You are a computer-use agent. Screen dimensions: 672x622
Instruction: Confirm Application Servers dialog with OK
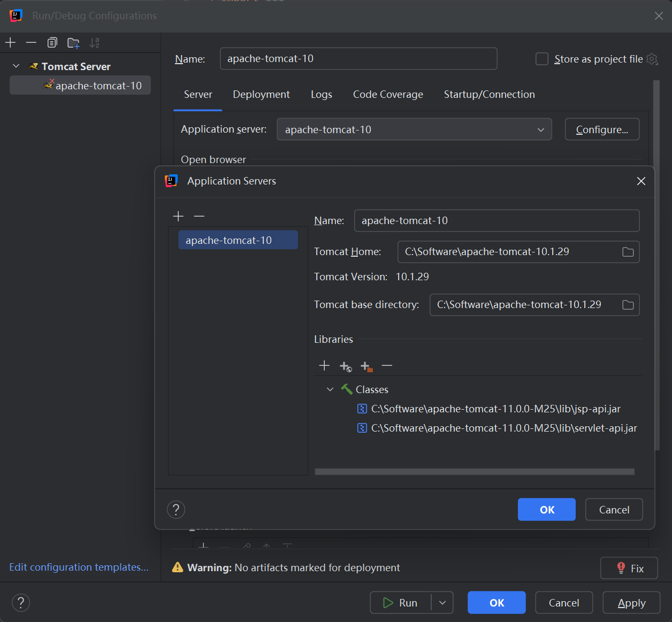[x=547, y=510]
